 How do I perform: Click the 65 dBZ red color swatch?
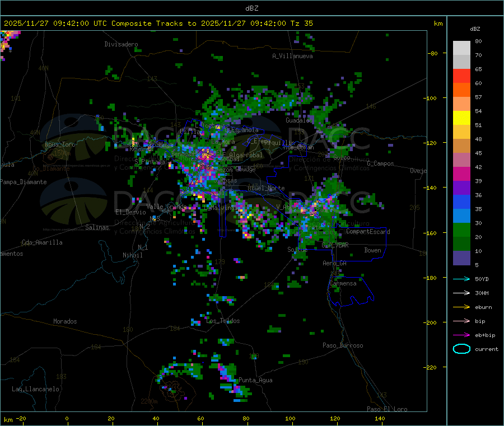(461, 76)
